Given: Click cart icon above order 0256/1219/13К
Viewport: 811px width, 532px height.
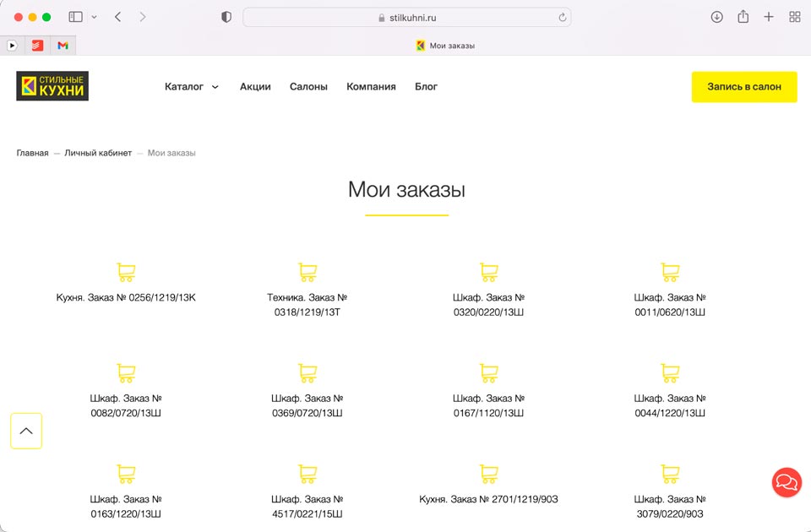Looking at the screenshot, I should (x=126, y=272).
